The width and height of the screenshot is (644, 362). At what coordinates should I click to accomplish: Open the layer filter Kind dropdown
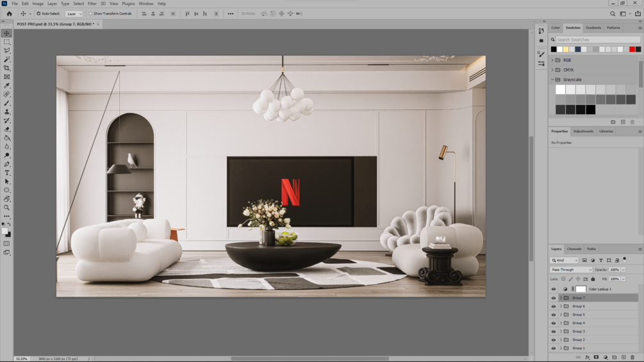point(565,260)
